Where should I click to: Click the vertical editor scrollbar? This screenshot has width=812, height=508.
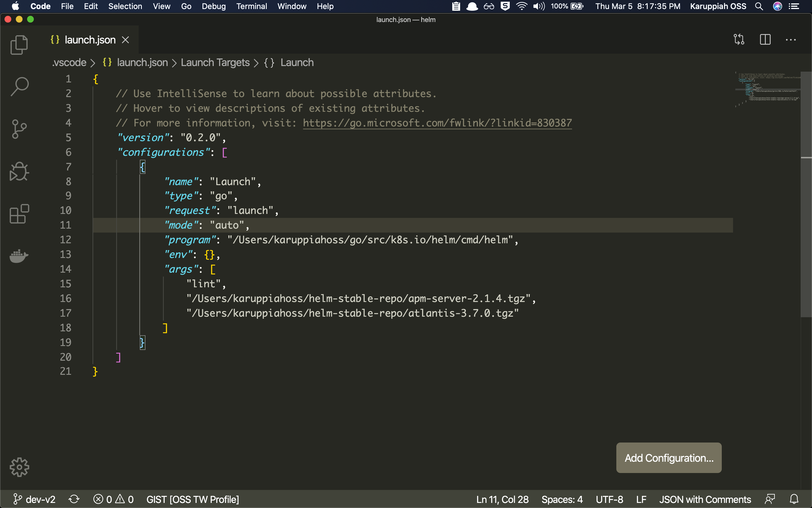click(x=806, y=194)
